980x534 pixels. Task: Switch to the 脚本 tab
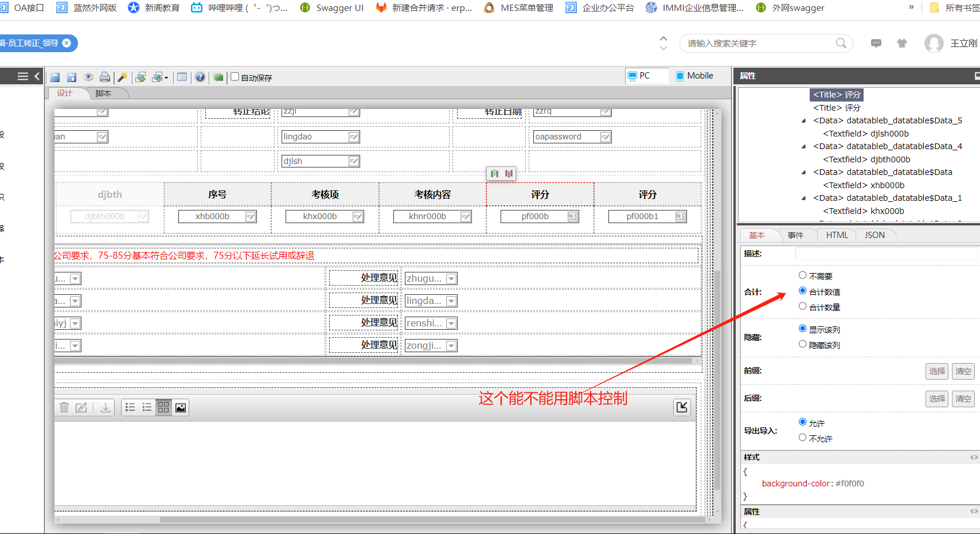tap(103, 93)
